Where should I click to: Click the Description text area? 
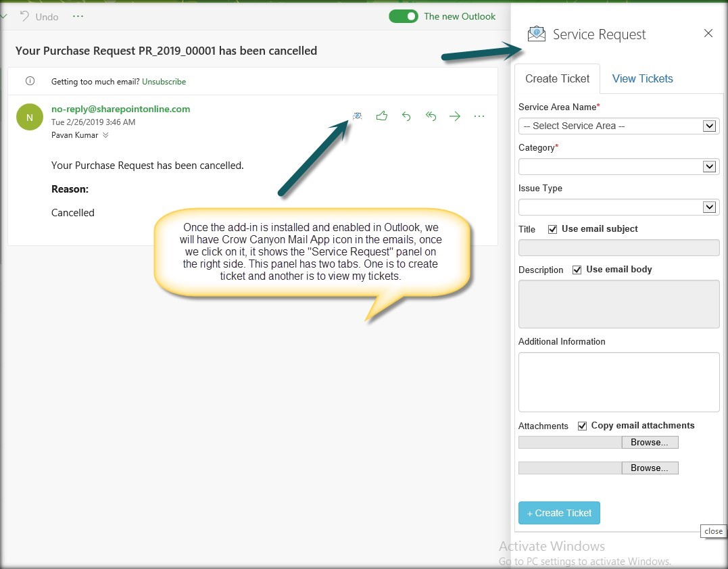click(619, 304)
